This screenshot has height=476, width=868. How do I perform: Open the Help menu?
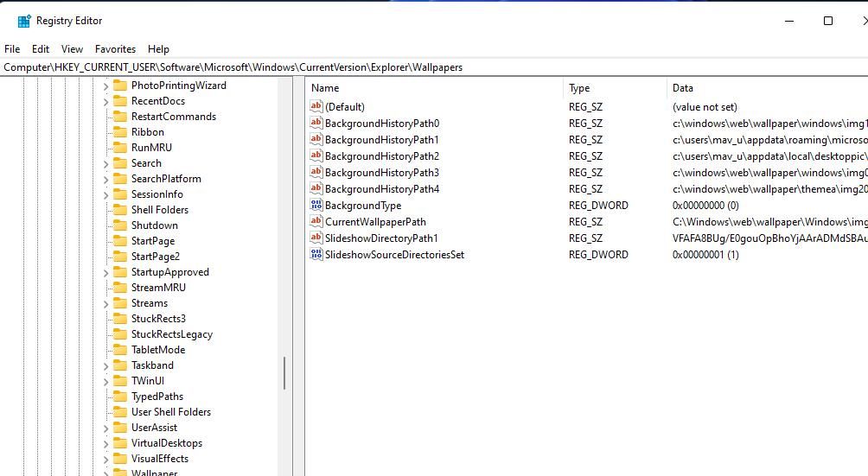pyautogui.click(x=158, y=49)
